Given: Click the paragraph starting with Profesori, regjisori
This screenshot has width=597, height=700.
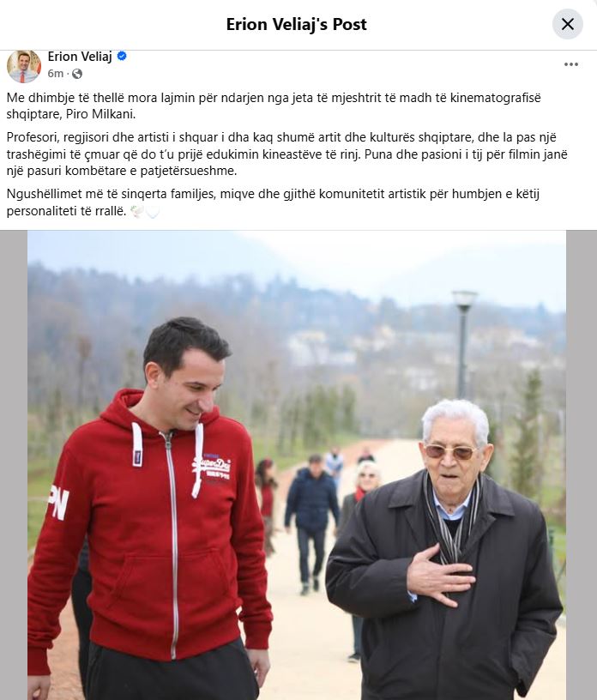Looking at the screenshot, I should click(x=286, y=154).
